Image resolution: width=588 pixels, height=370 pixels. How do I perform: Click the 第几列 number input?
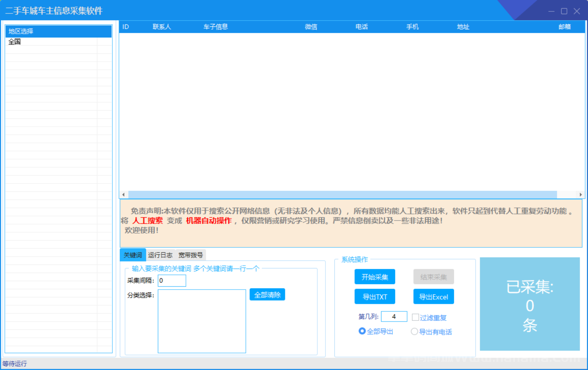coord(394,316)
